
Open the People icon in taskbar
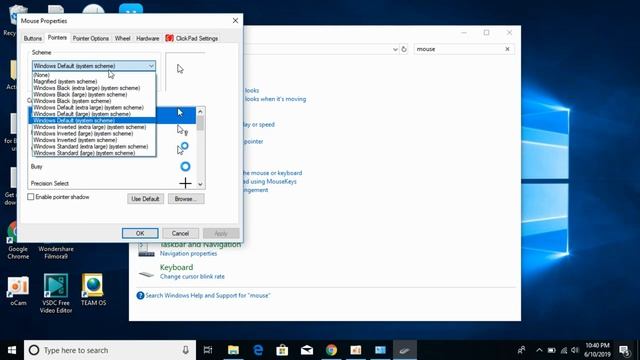521,350
